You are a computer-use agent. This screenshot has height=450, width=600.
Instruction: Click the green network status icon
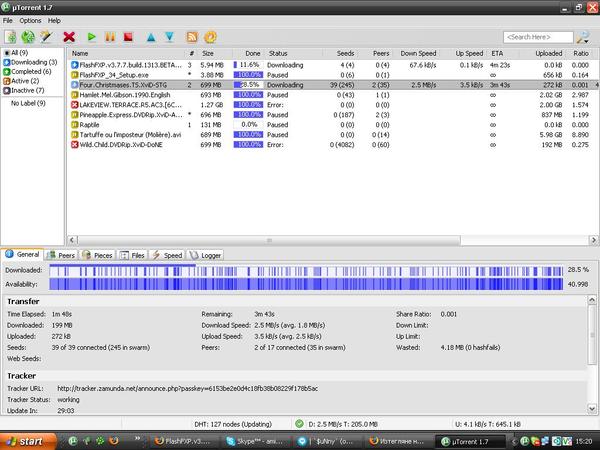pyautogui.click(x=299, y=424)
